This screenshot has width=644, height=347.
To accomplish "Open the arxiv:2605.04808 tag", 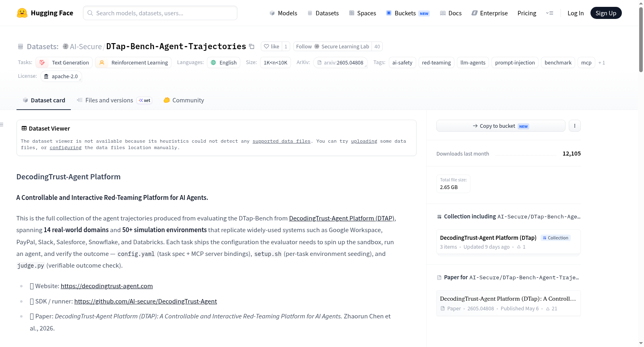I will (x=340, y=62).
